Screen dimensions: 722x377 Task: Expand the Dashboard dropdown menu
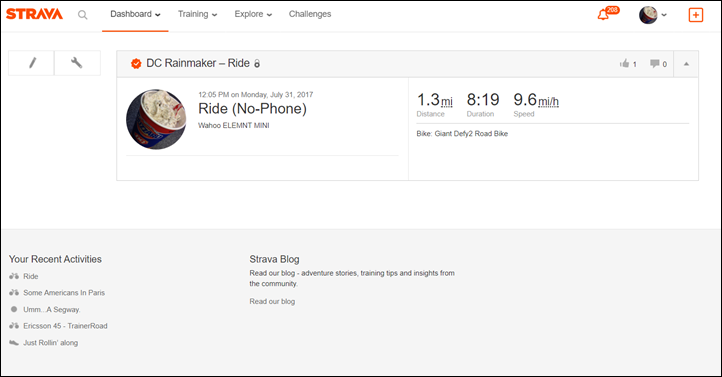(135, 14)
